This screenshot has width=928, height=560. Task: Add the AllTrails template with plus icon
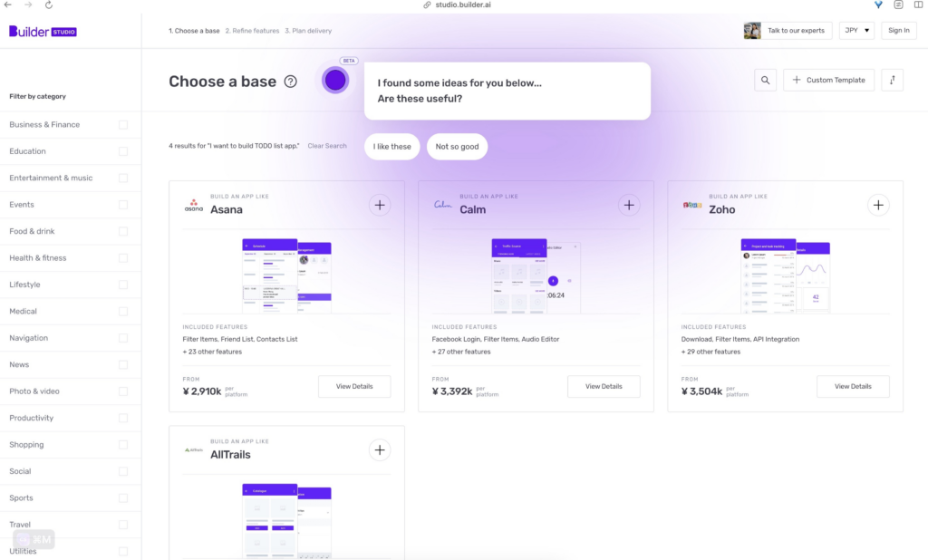click(380, 450)
